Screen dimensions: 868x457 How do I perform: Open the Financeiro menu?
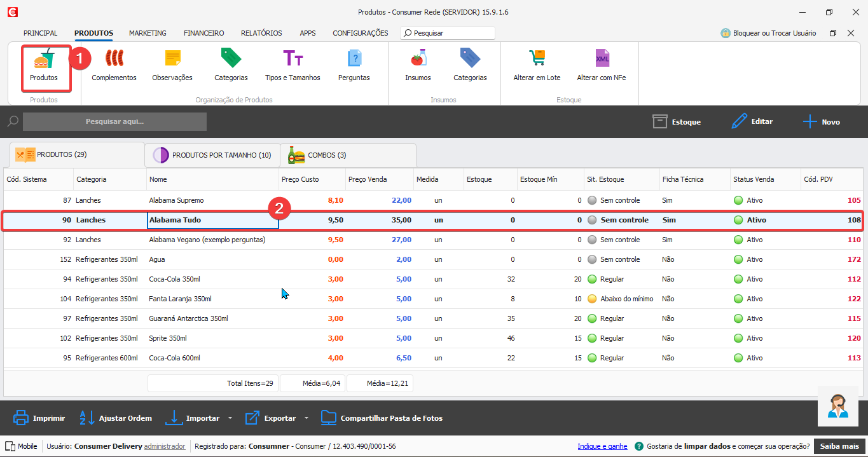click(203, 33)
